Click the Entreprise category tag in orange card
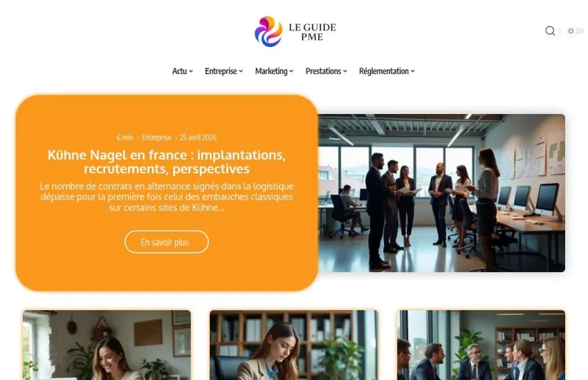This screenshot has height=380, width=588. point(156,137)
